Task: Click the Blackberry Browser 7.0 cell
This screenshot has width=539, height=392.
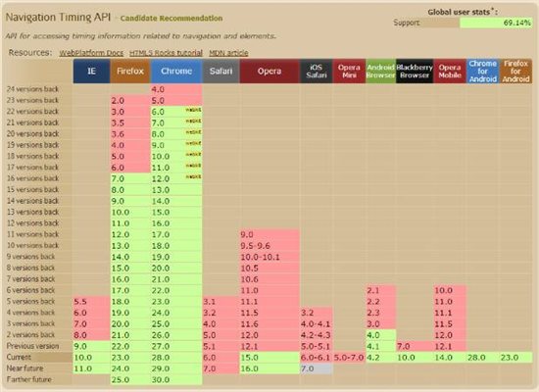Action: pyautogui.click(x=415, y=346)
